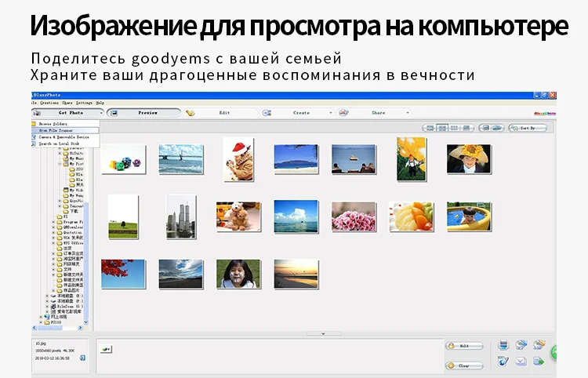Select the My Music folder in tree
The image size is (588, 378).
pos(73,158)
